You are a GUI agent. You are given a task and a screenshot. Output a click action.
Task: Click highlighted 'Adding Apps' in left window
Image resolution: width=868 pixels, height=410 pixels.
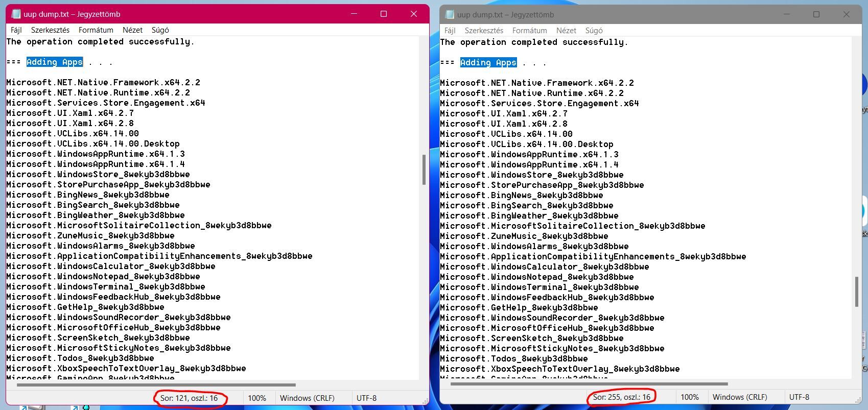point(55,62)
